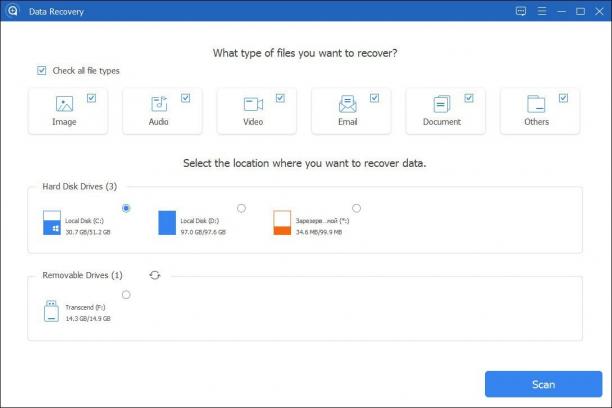The width and height of the screenshot is (612, 408).
Task: Click the Transcend USB drive icon
Action: coord(52,311)
